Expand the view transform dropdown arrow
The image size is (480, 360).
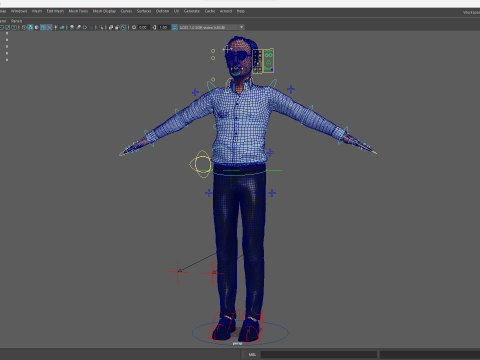pyautogui.click(x=241, y=27)
